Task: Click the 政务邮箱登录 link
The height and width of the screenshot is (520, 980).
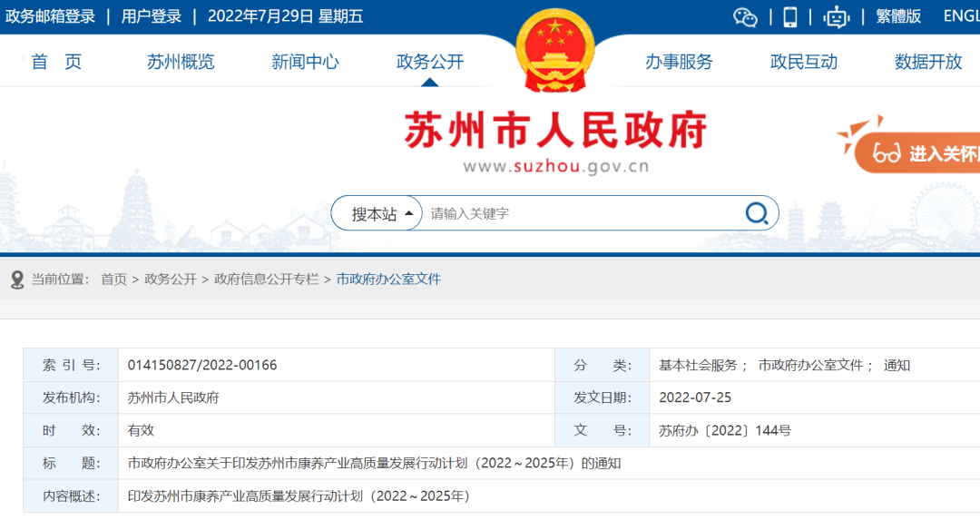Action: pyautogui.click(x=50, y=16)
